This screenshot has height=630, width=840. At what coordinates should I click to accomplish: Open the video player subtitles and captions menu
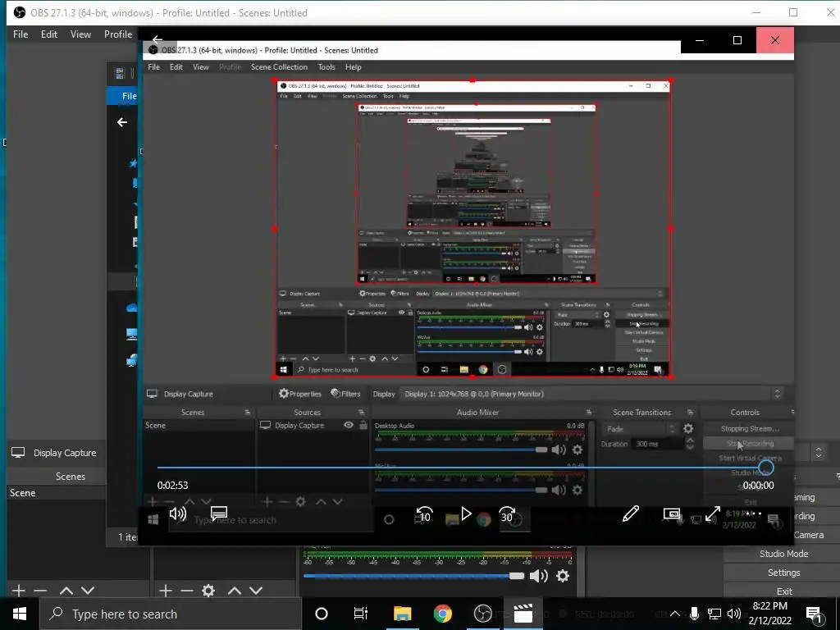pyautogui.click(x=219, y=514)
